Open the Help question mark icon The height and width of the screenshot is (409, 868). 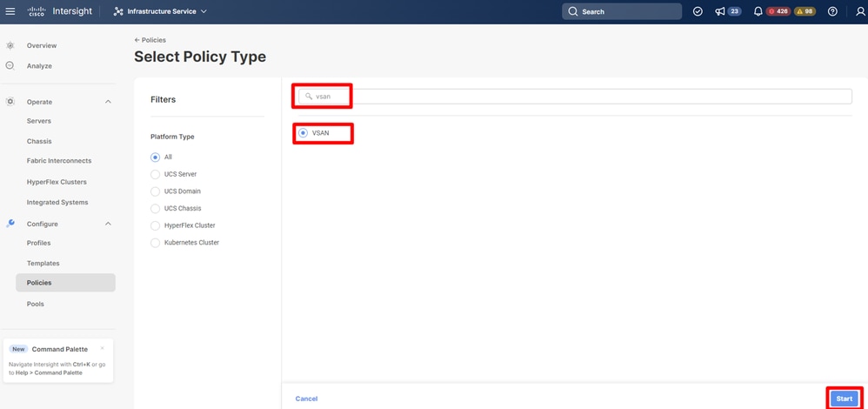tap(832, 11)
